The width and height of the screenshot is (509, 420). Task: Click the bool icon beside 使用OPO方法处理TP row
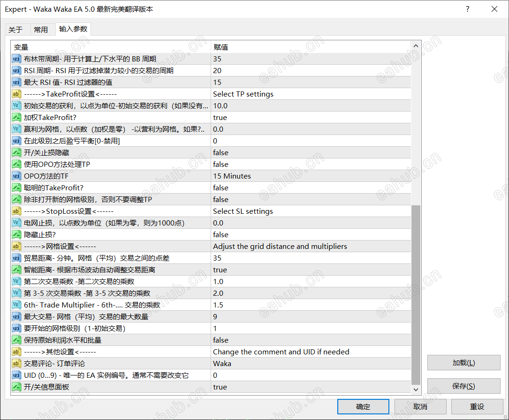tap(16, 165)
